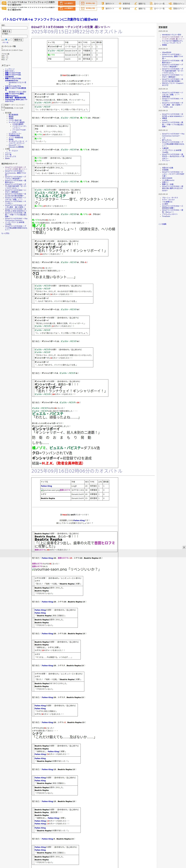Screen dimensions: 186x868
Task: Click the 編集する pencil icon
Action: click(x=136, y=3)
